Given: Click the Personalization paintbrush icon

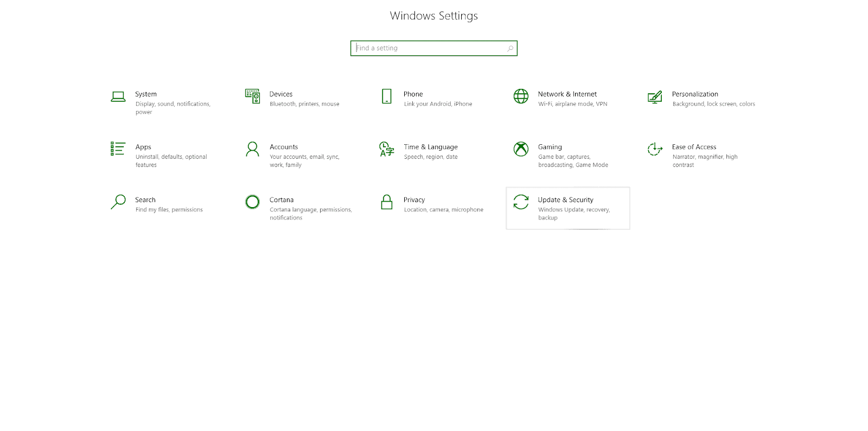Looking at the screenshot, I should point(655,97).
